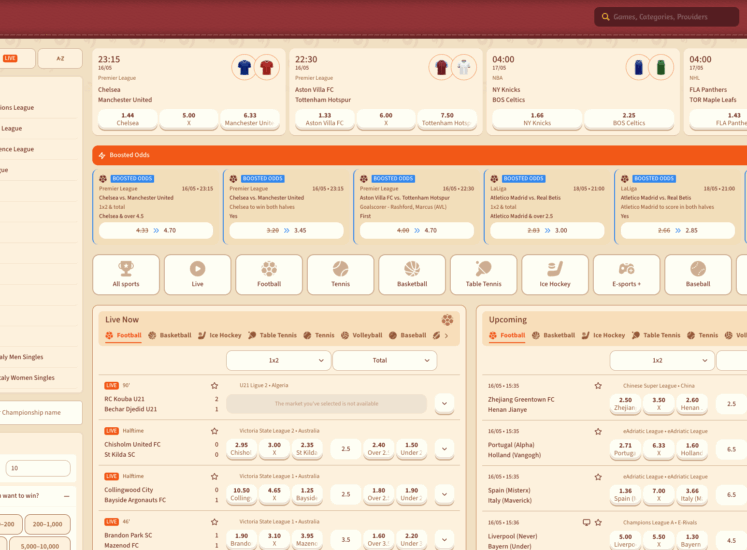Select the Tennis category tile
This screenshot has height=550, width=747.
[340, 275]
